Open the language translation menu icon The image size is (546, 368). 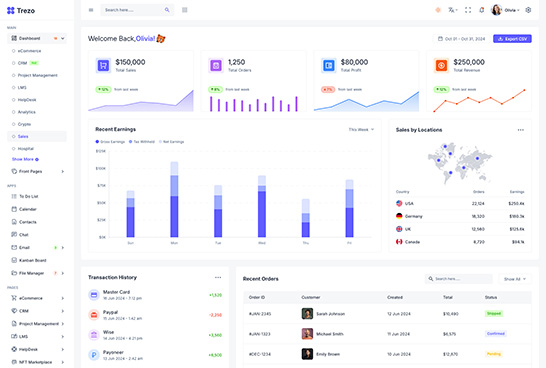tap(452, 10)
